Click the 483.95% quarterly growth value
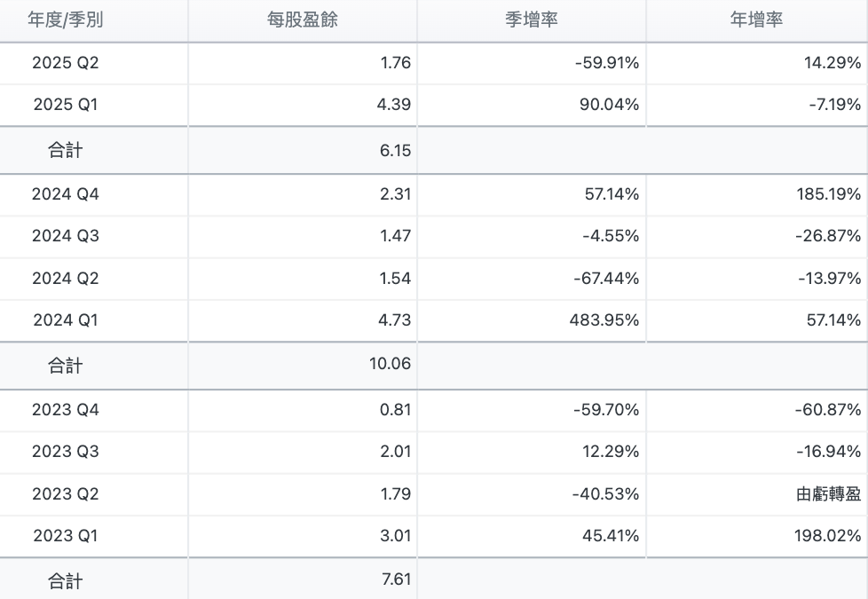 [606, 319]
